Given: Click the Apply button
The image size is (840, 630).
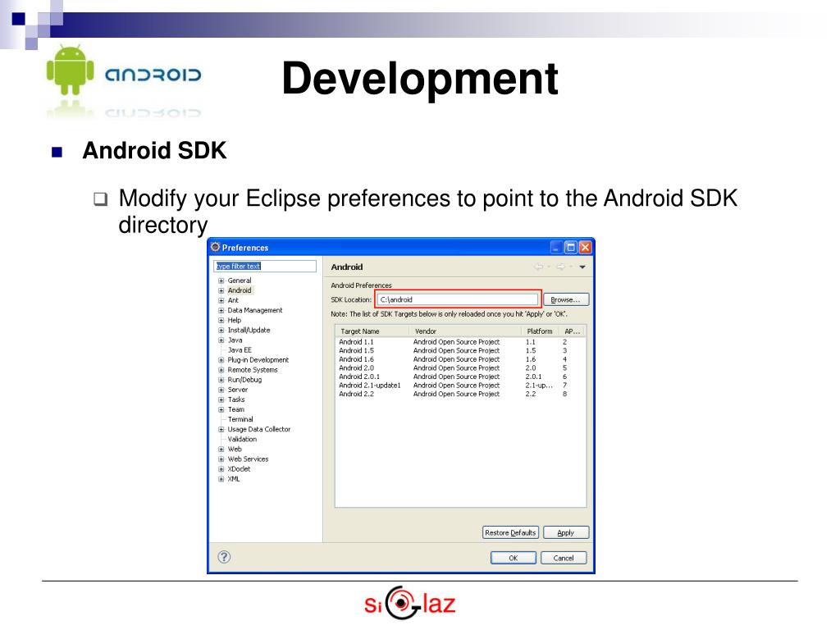Looking at the screenshot, I should pyautogui.click(x=566, y=532).
